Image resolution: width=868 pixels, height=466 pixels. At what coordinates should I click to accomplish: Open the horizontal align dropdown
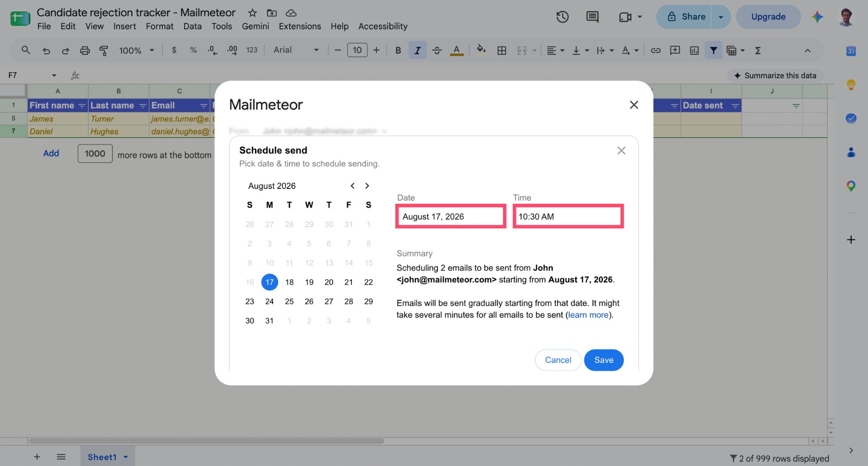tap(555, 50)
